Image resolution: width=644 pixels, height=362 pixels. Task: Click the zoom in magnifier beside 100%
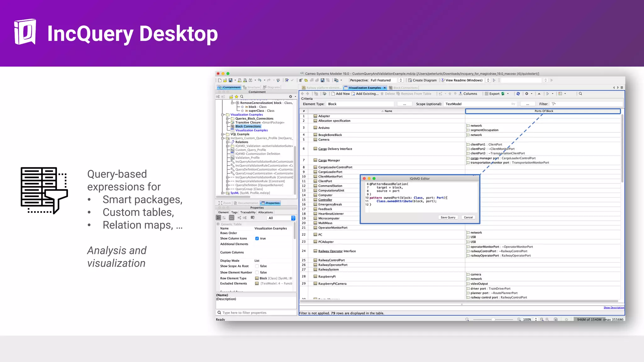point(519,320)
